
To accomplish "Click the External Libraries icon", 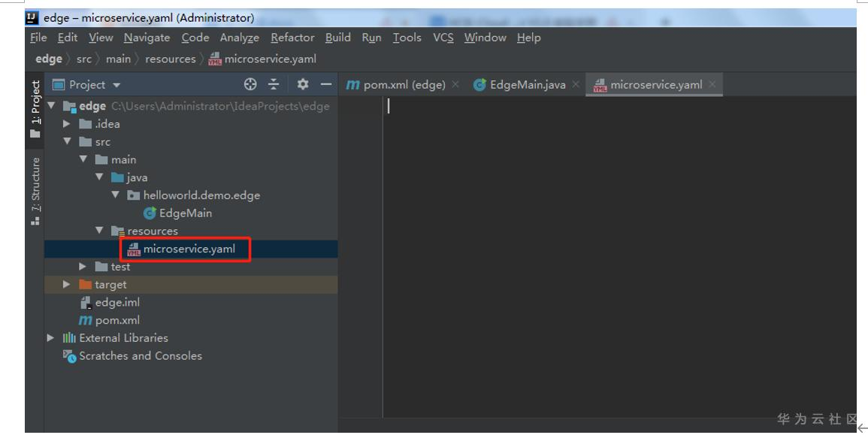I will pyautogui.click(x=69, y=338).
